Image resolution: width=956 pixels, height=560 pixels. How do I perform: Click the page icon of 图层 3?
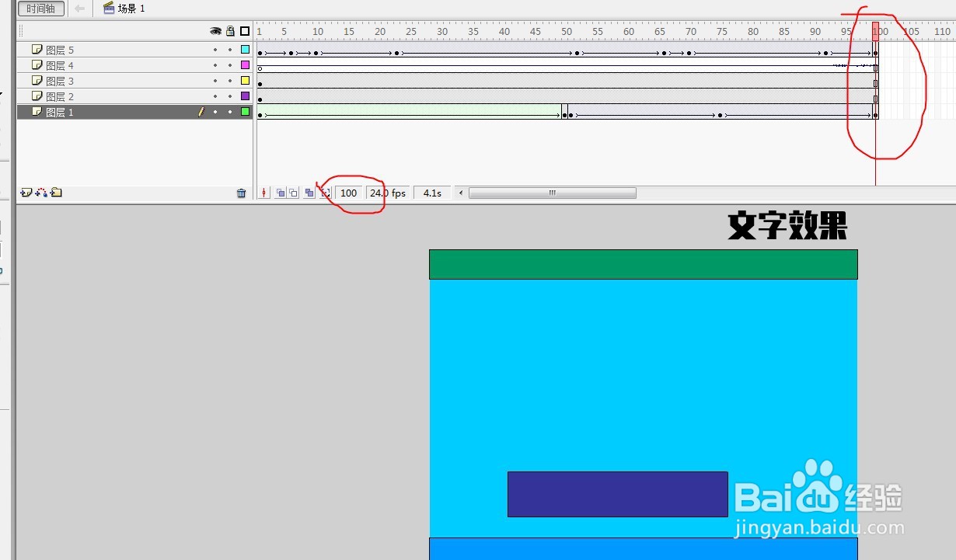coord(37,81)
